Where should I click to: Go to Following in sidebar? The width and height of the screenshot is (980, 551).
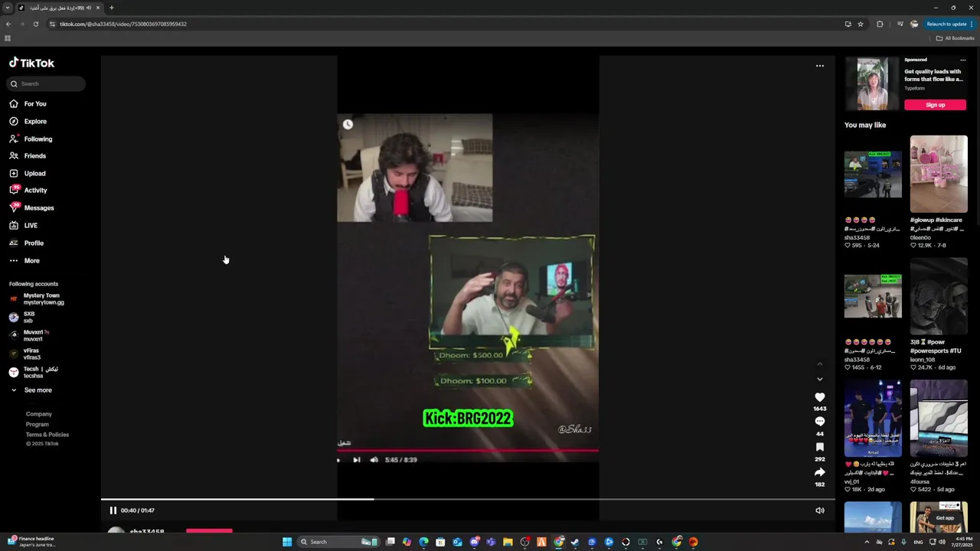(x=31, y=139)
